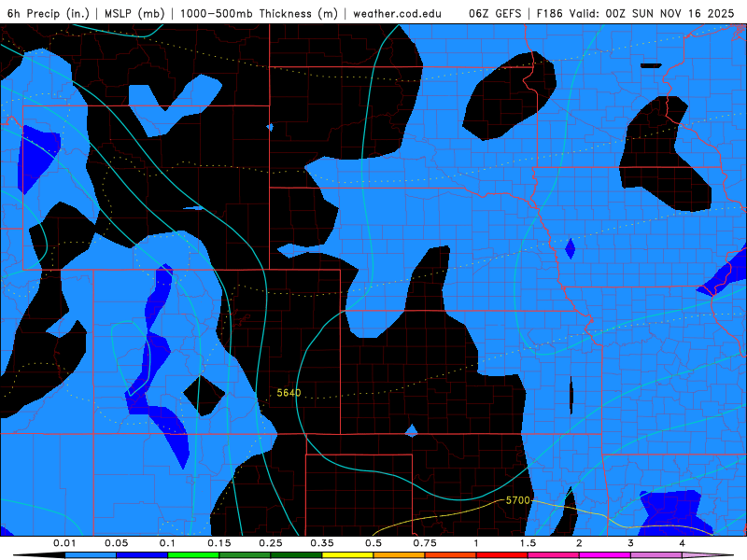This screenshot has height=560, width=747.
Task: Click the dark orange 0.75 legend swatch
Action: [451, 555]
